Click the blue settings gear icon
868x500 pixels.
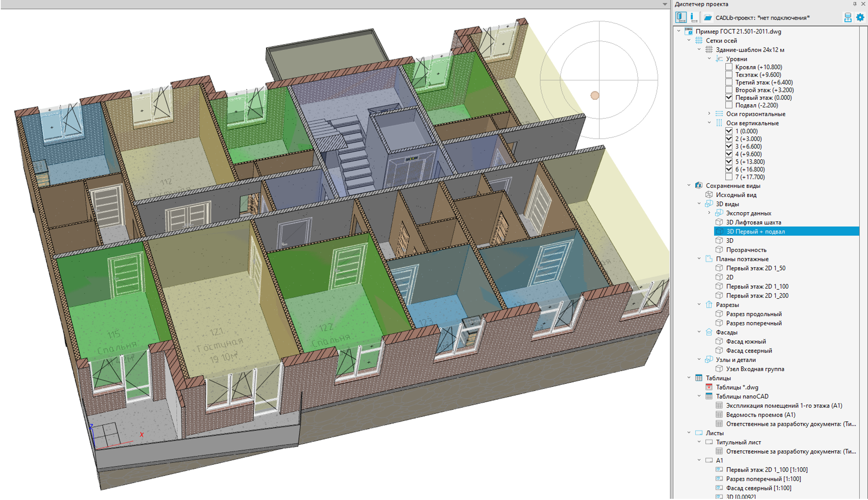(860, 18)
